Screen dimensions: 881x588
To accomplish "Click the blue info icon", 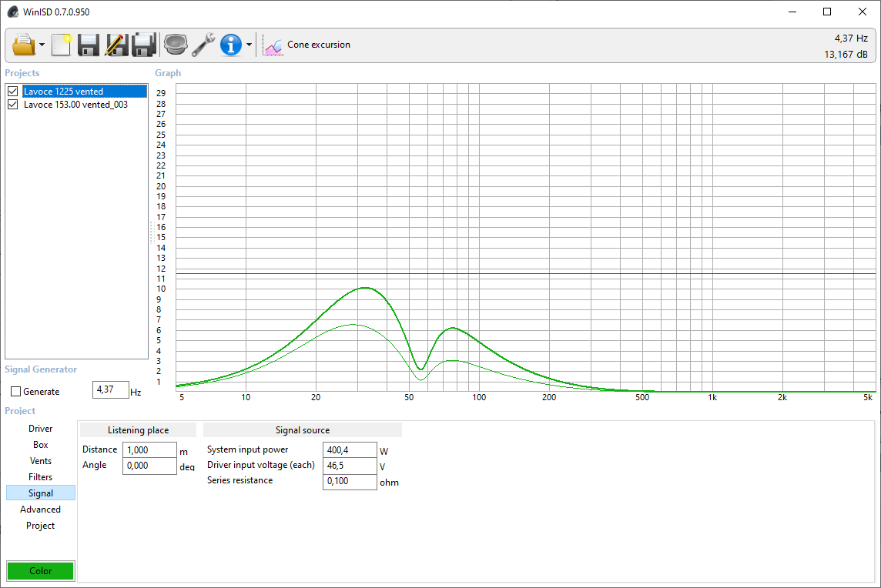I will tap(231, 45).
